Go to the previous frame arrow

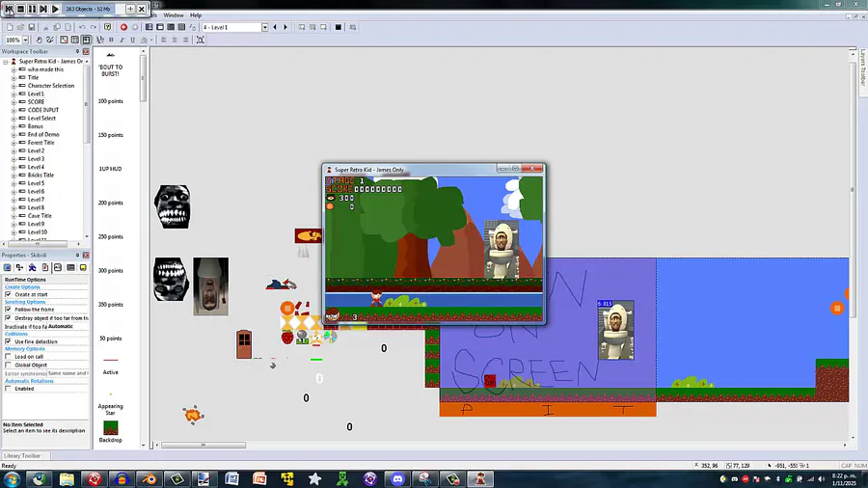275,27
